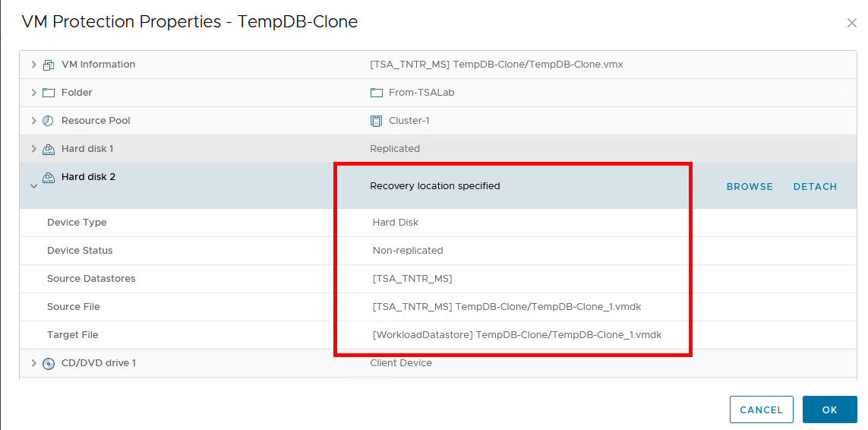Cancel the VM Protection Properties dialog

click(x=761, y=409)
